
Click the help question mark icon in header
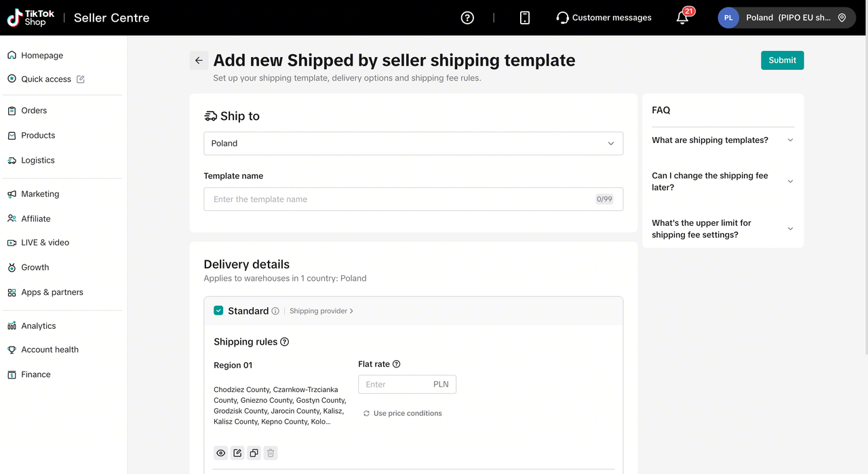467,18
